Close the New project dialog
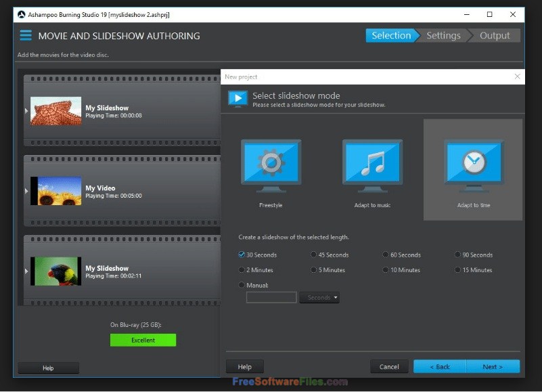542x392 pixels. [x=517, y=77]
